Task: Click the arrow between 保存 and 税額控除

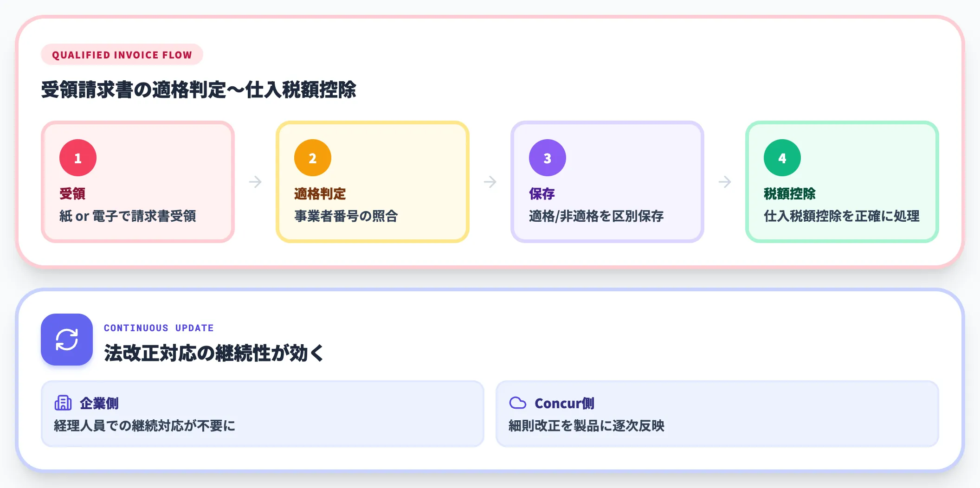Action: click(725, 182)
